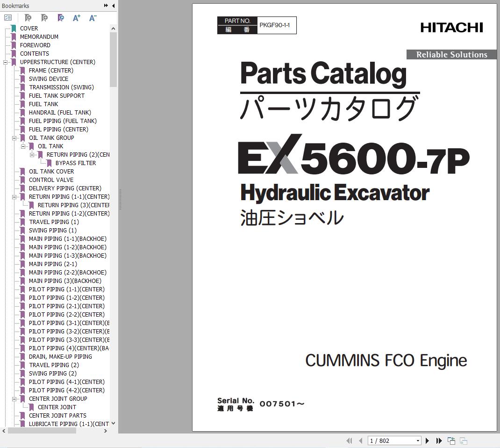Collapse the OIL TANK GROUP node

click(x=14, y=138)
